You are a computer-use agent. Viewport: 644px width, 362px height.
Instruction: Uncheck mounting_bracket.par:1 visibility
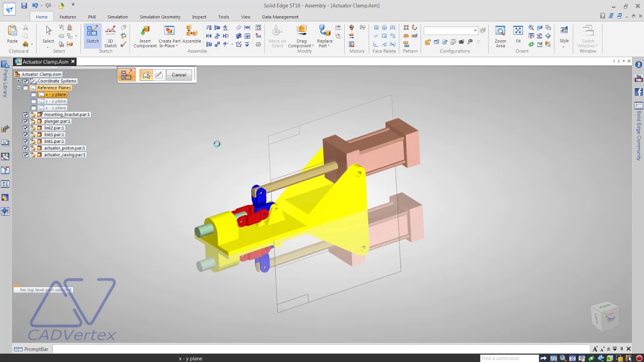(26, 115)
